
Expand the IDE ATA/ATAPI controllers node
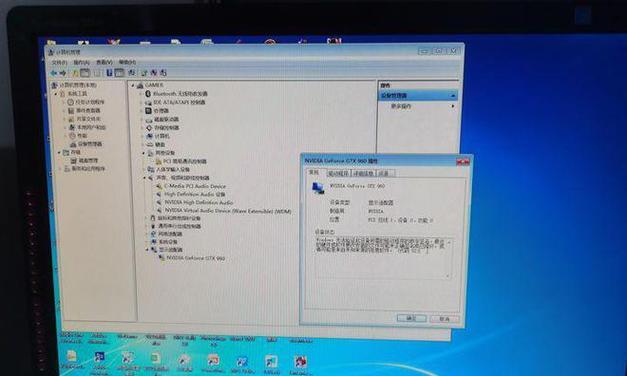tap(142, 102)
